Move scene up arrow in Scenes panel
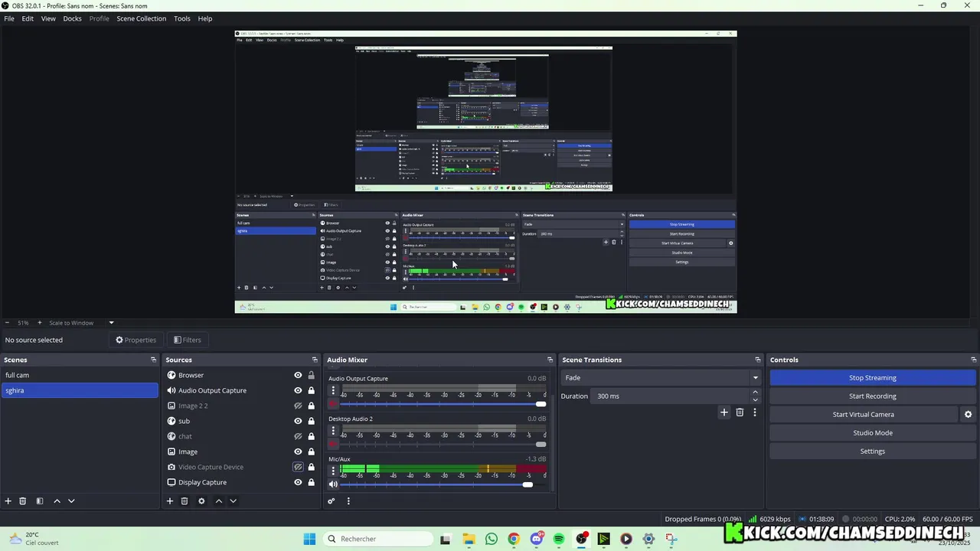Image resolution: width=980 pixels, height=551 pixels. point(57,501)
